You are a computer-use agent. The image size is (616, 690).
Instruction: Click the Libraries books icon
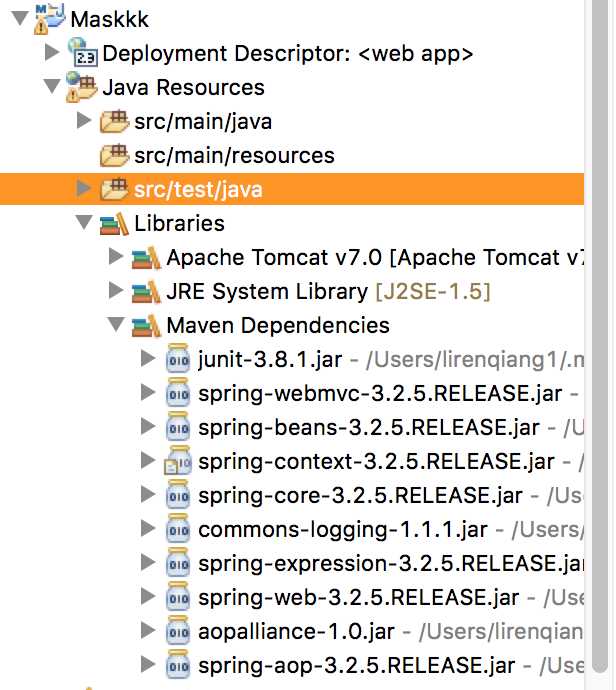point(114,224)
